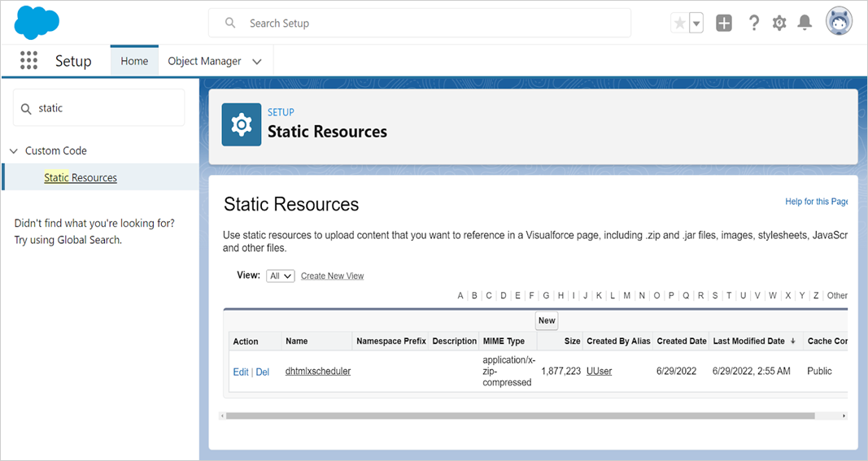Open the Notifications bell

point(805,24)
